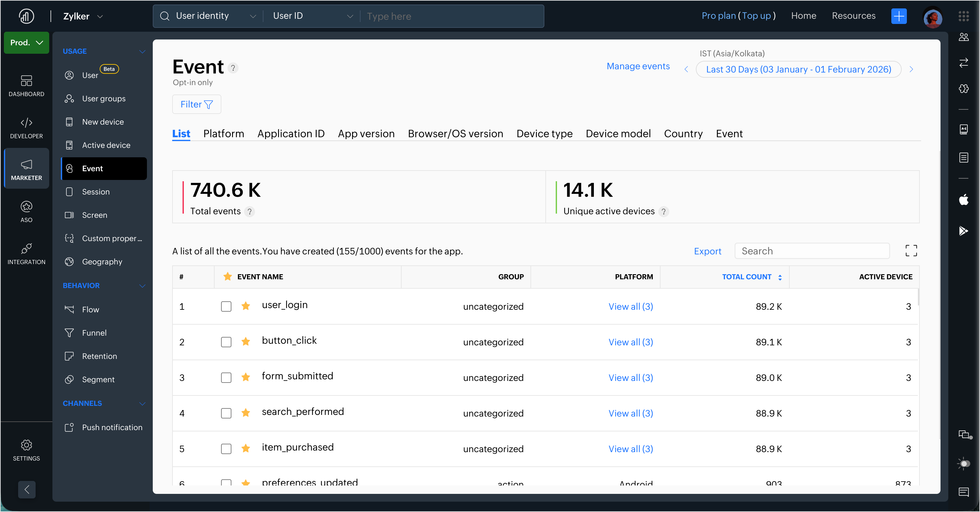This screenshot has height=512, width=980.
Task: Switch to the Device type tab
Action: point(544,134)
